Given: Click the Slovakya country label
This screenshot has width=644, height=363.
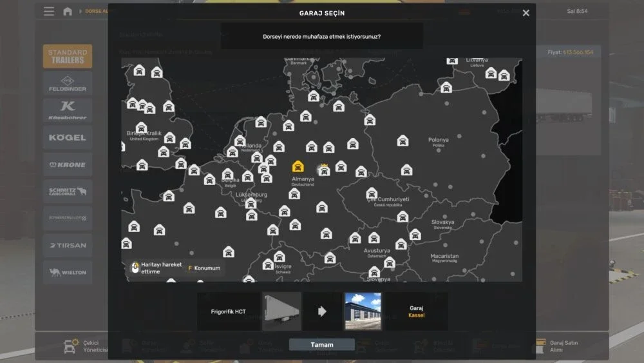Looking at the screenshot, I should click(443, 224).
